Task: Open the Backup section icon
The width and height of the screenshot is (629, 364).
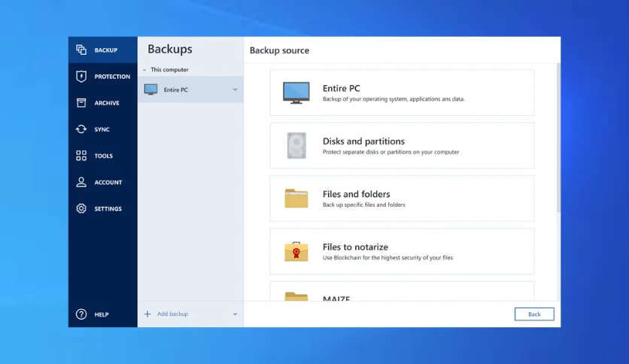Action: coord(81,50)
